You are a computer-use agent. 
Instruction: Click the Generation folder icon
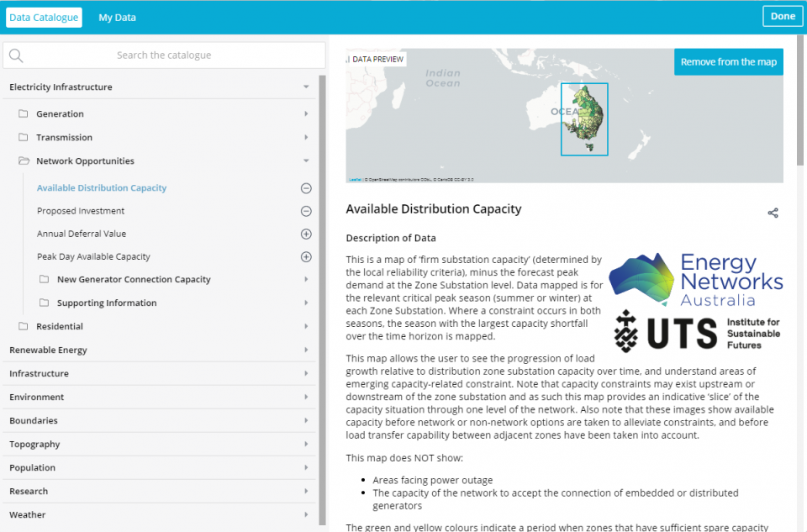(24, 114)
